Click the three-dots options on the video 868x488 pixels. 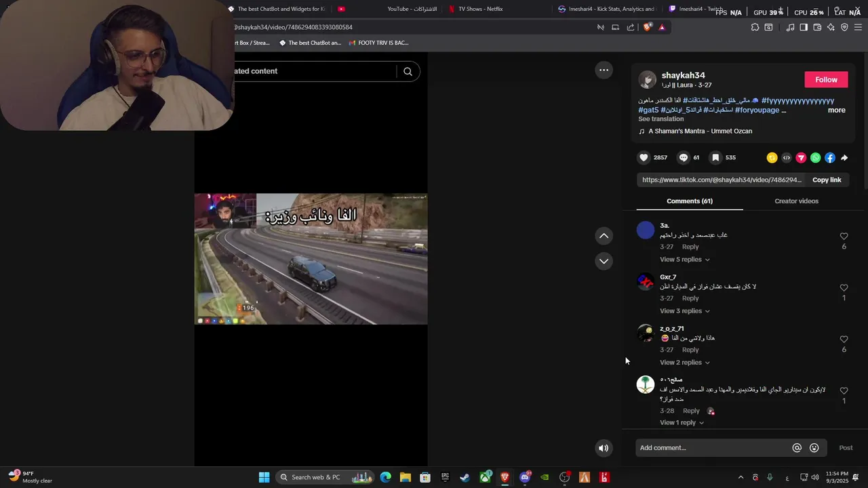(x=604, y=70)
